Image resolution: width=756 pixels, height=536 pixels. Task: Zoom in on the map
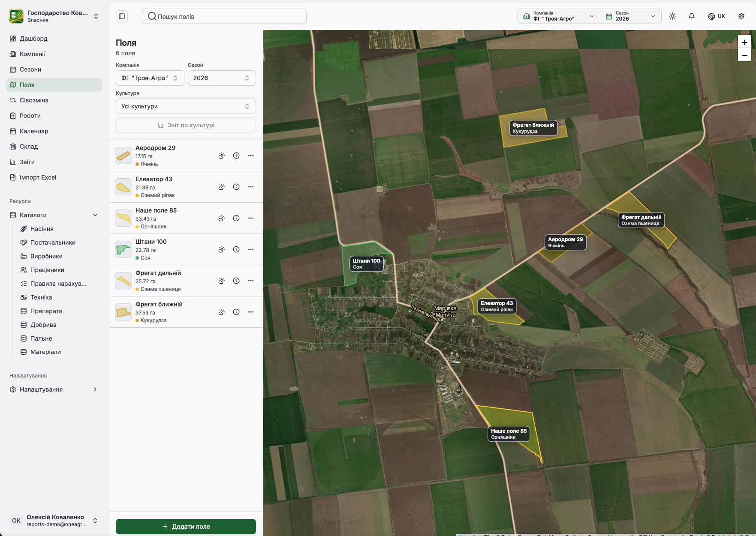pyautogui.click(x=744, y=42)
